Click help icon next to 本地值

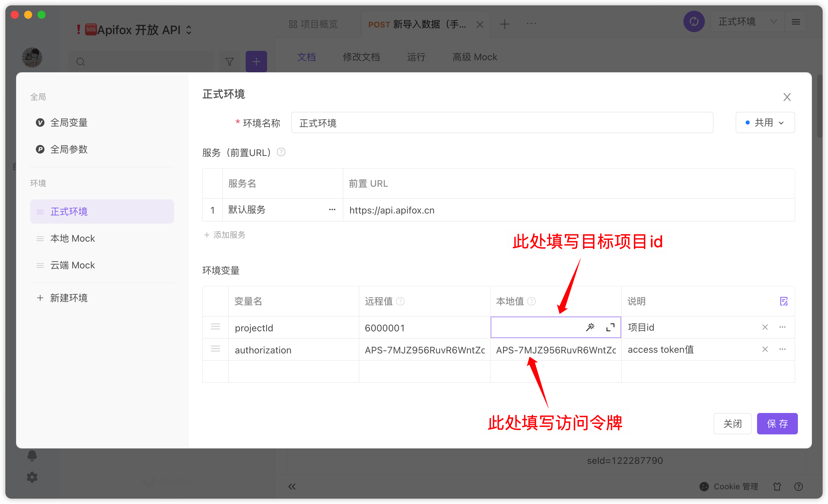(x=531, y=301)
